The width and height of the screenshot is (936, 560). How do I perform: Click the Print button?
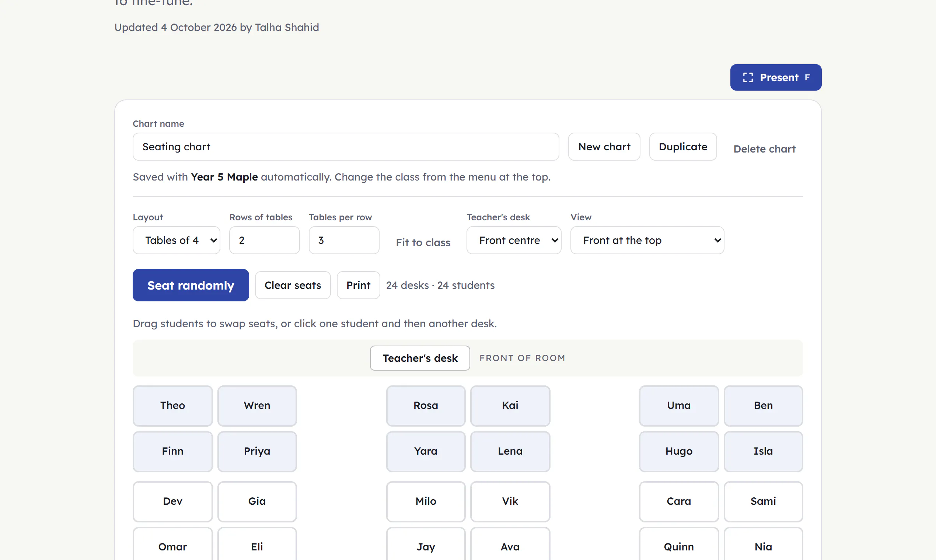(x=358, y=285)
